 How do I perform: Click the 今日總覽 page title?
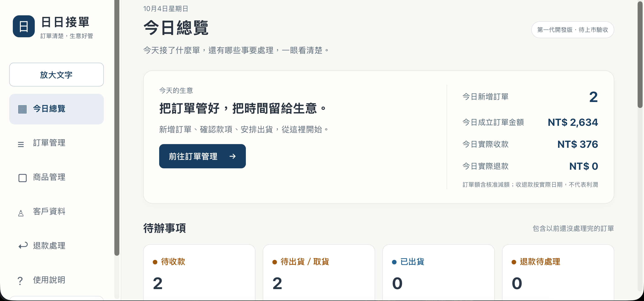coord(176,27)
